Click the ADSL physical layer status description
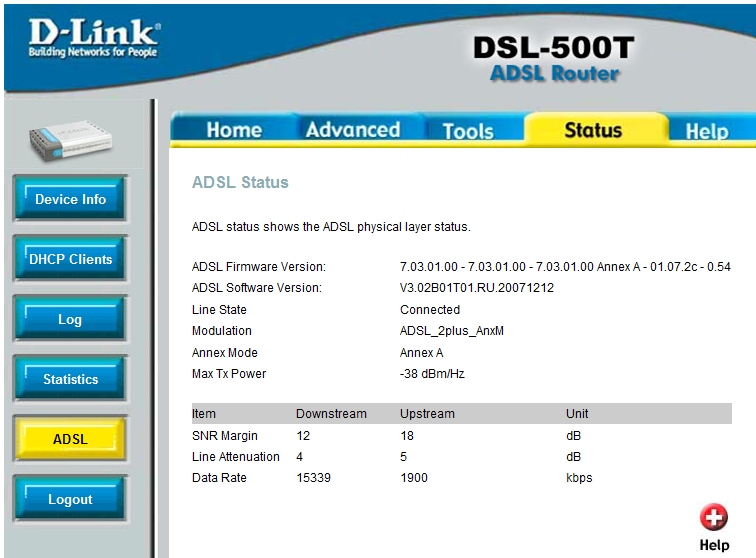 click(x=331, y=227)
